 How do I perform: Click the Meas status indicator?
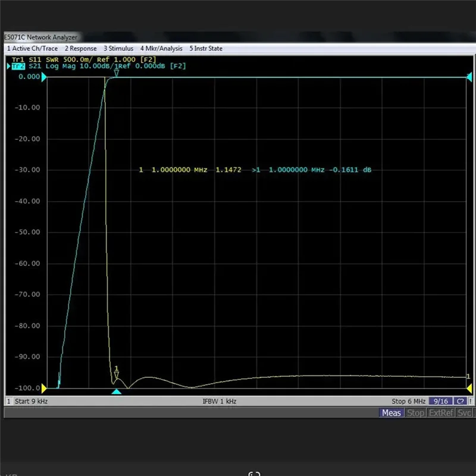(x=392, y=412)
